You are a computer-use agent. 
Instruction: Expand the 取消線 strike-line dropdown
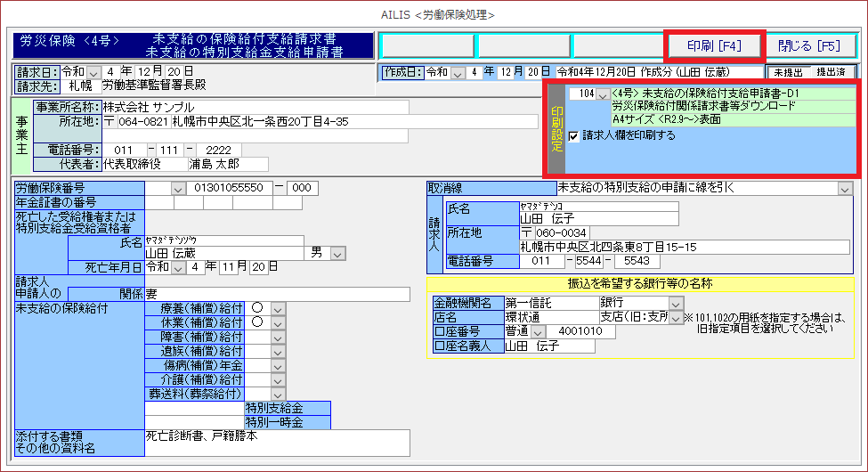click(x=844, y=188)
